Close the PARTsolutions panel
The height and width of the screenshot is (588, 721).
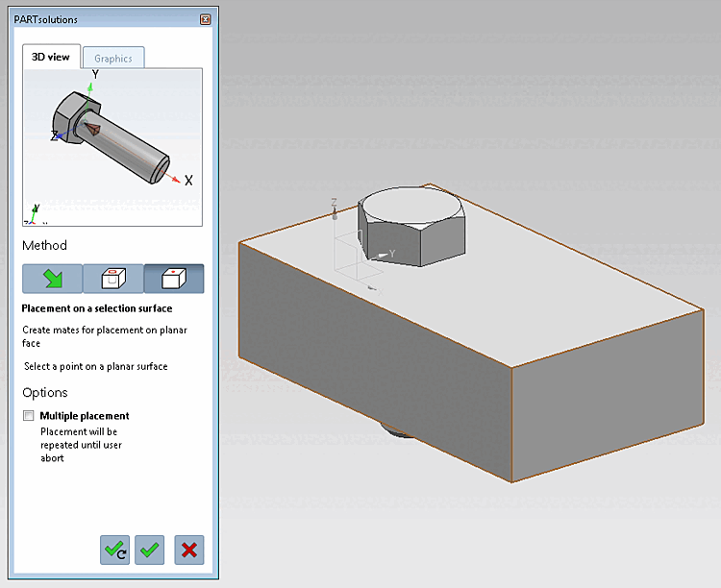click(206, 19)
